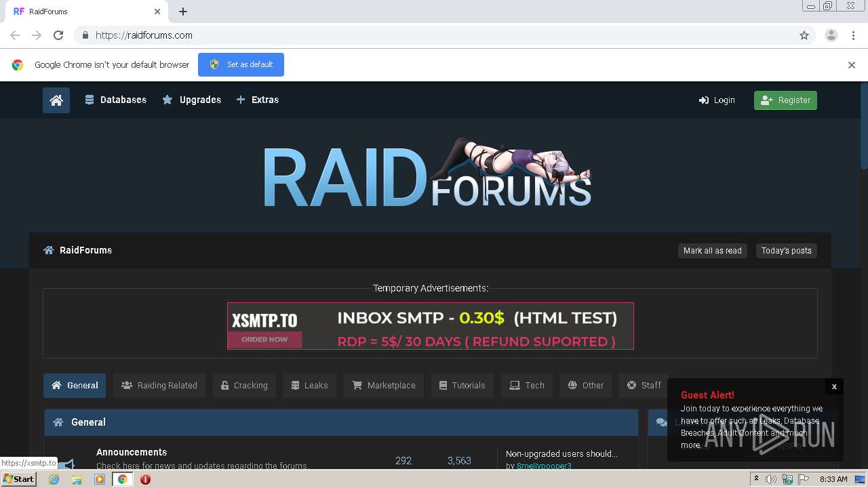Image resolution: width=868 pixels, height=488 pixels.
Task: Open the Windows Start menu
Action: pyautogui.click(x=18, y=479)
